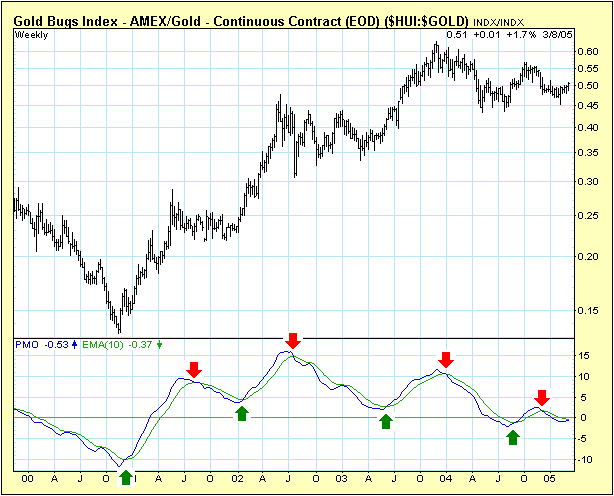
Task: Click the red arrow at the highest 2002 PMO peak
Action: [292, 340]
